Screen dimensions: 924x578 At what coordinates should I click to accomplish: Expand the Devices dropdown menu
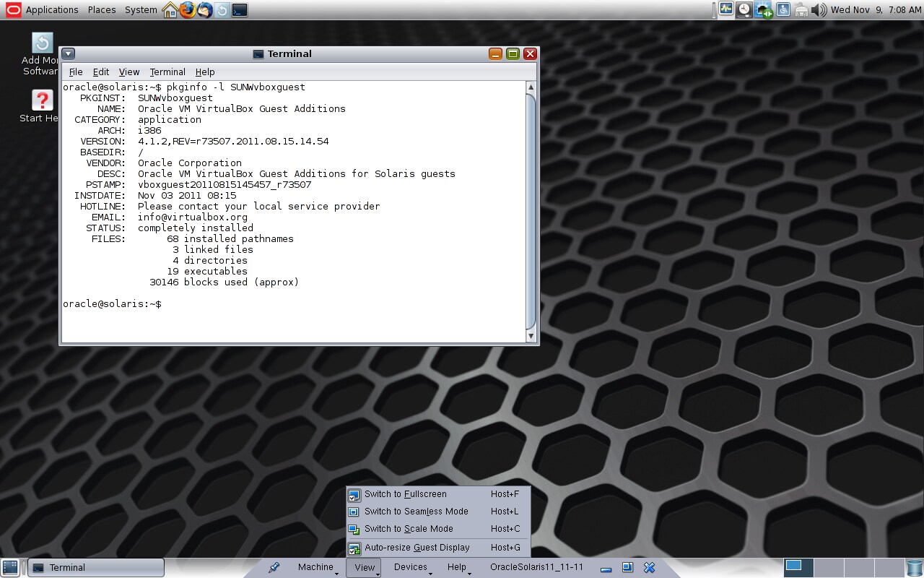(411, 568)
